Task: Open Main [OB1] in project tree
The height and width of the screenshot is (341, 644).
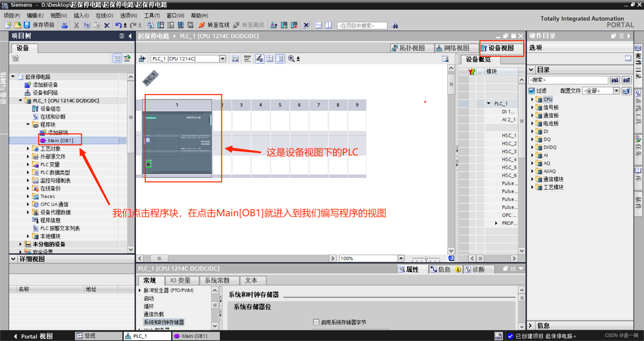Action: click(60, 141)
